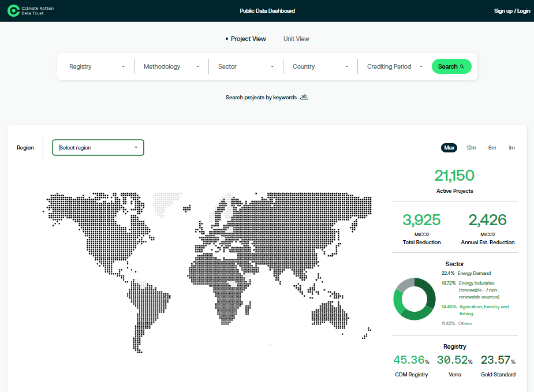Click the gray donut chart segment
This screenshot has width=534, height=392.
404,285
